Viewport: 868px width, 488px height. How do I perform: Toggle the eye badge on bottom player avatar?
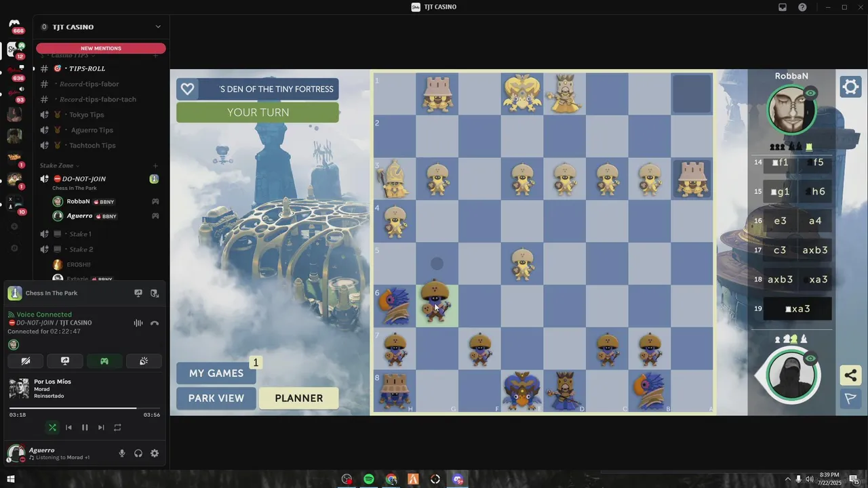pos(810,359)
